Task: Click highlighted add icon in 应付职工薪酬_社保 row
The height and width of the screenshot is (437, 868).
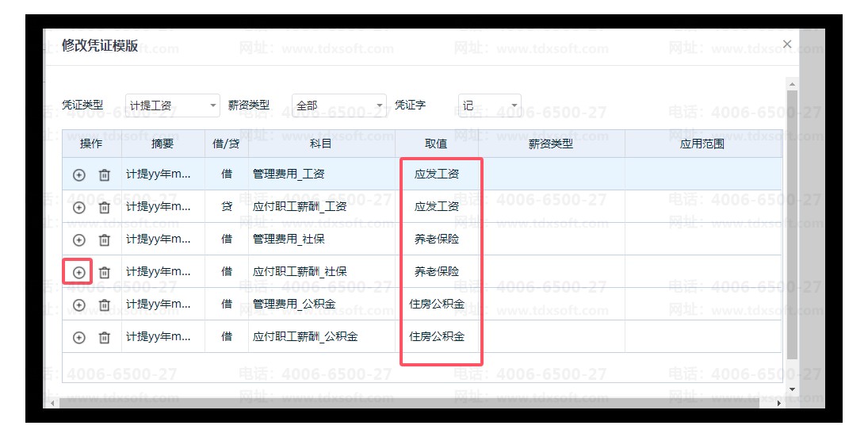Action: pyautogui.click(x=78, y=272)
